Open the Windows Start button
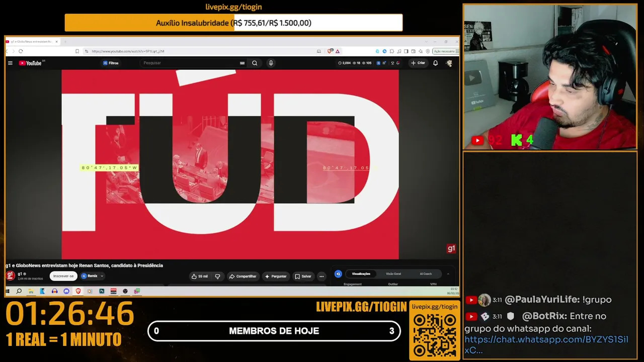 (8, 291)
